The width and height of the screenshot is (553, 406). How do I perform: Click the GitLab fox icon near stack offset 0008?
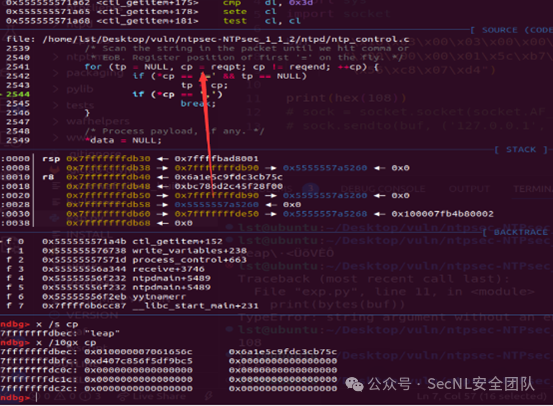55,170
